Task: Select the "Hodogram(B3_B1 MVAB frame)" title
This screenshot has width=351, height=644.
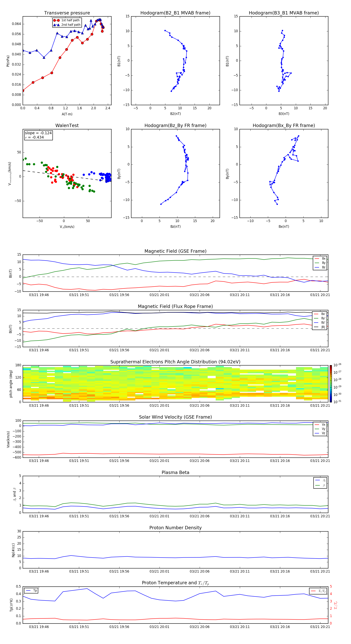Action: point(284,13)
